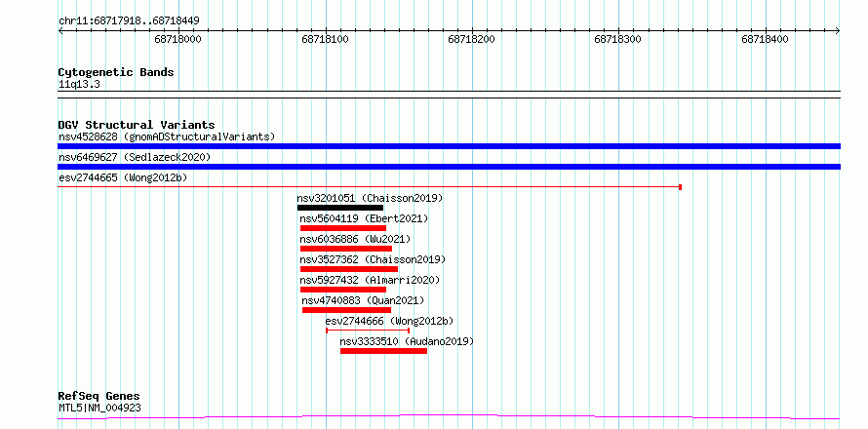Open esv2744666 Wong2012b label

pos(390,321)
